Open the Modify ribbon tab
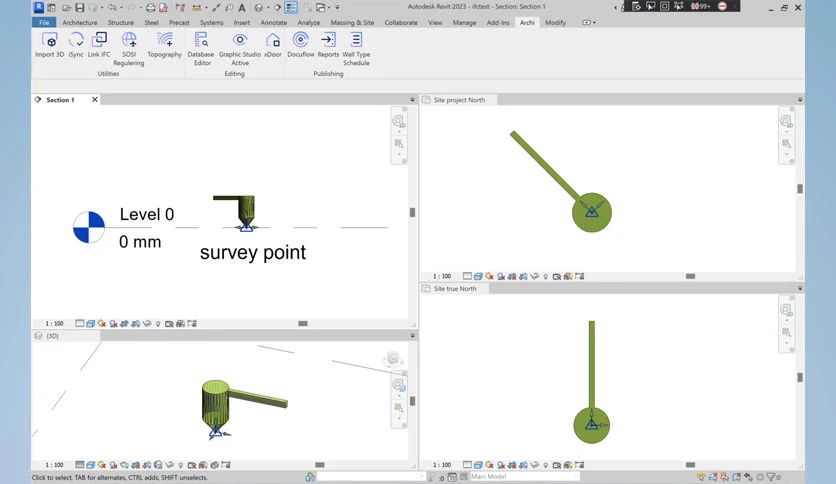 click(556, 22)
